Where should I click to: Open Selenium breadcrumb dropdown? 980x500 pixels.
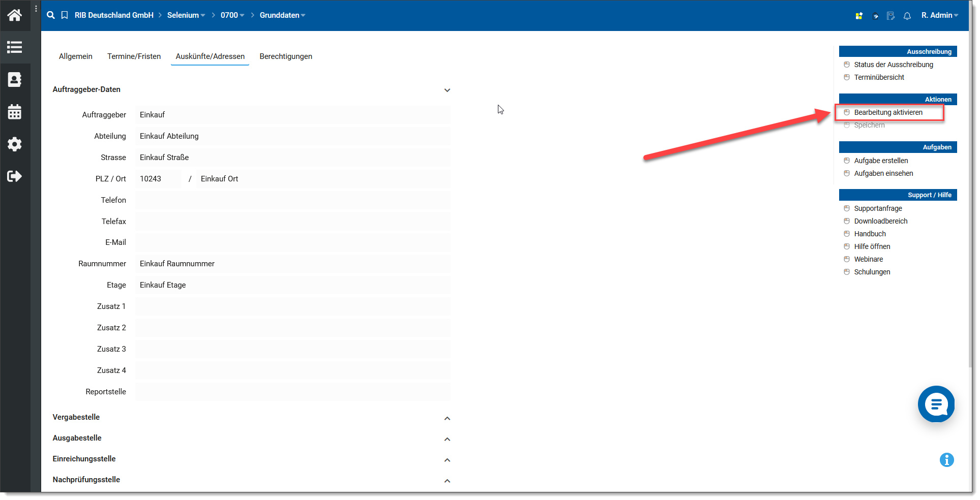[186, 15]
